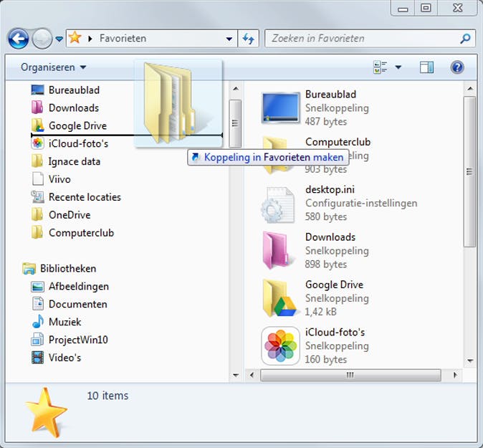
Task: Click the navigation pane vertical scrollbar thumb
Action: click(235, 123)
